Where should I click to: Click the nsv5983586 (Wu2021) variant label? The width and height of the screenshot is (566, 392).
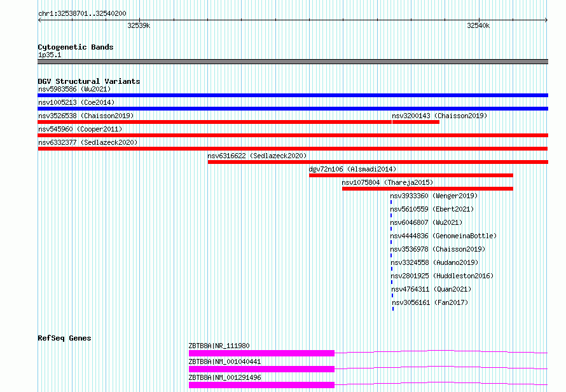click(x=74, y=89)
